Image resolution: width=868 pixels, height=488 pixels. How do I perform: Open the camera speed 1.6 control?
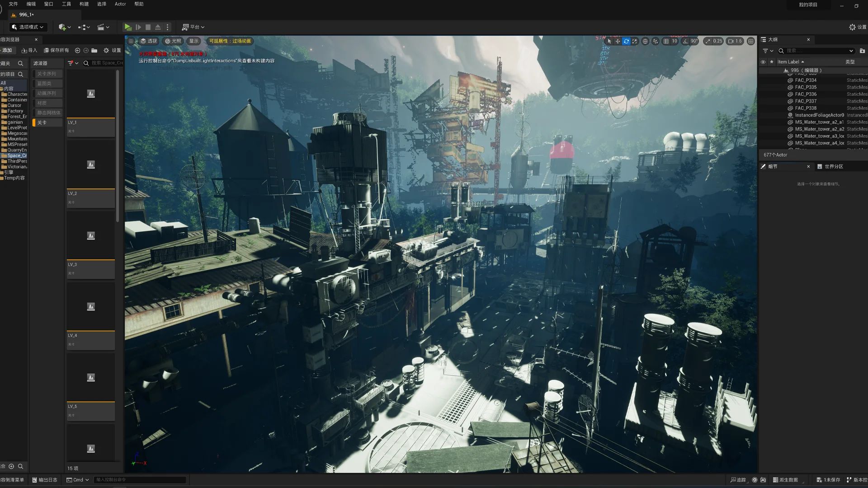coord(735,41)
